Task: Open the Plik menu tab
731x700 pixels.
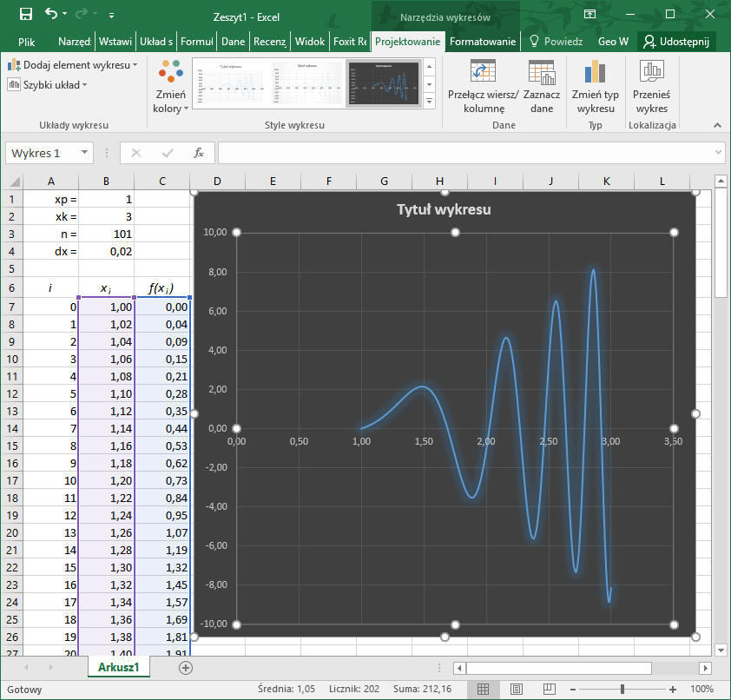Action: pyautogui.click(x=26, y=41)
